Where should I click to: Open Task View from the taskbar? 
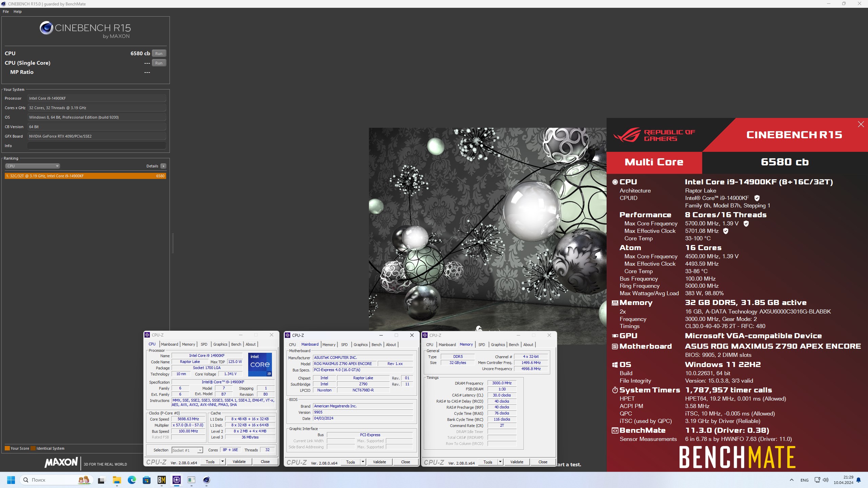[x=101, y=480]
